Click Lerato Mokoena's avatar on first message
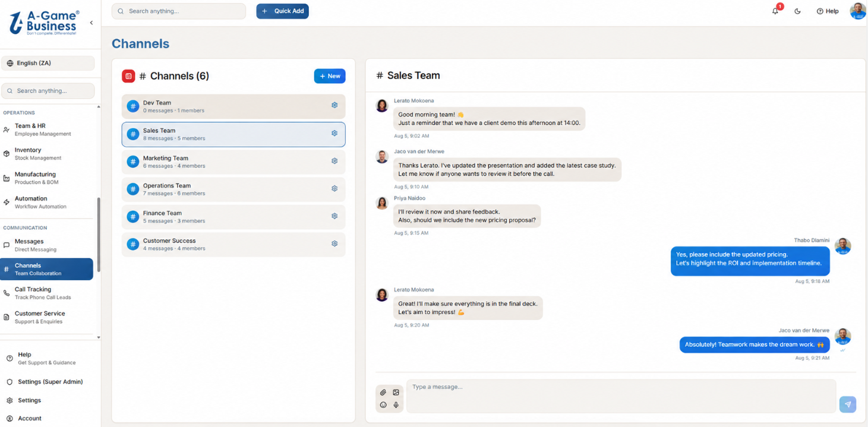This screenshot has width=868, height=427. 382,106
